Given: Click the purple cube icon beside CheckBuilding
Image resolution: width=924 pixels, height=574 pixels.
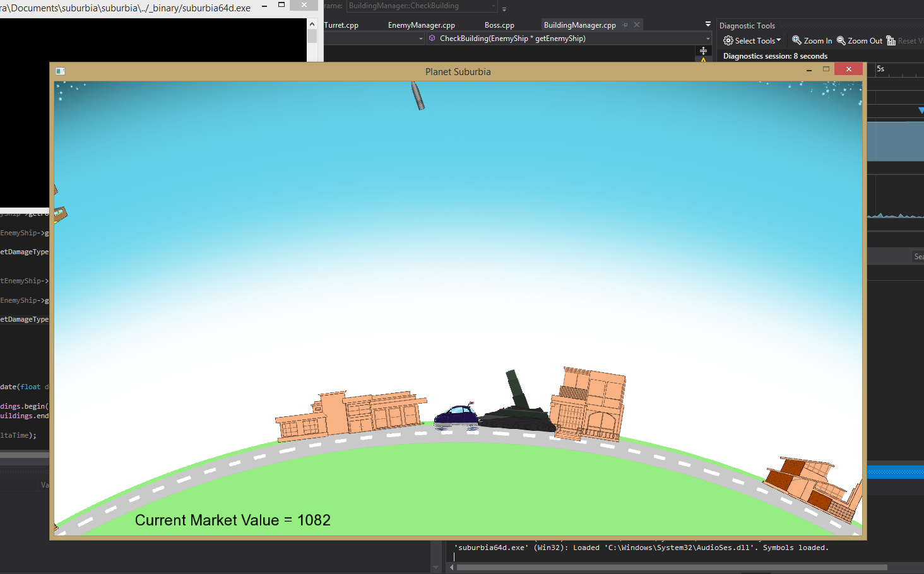Looking at the screenshot, I should [432, 38].
